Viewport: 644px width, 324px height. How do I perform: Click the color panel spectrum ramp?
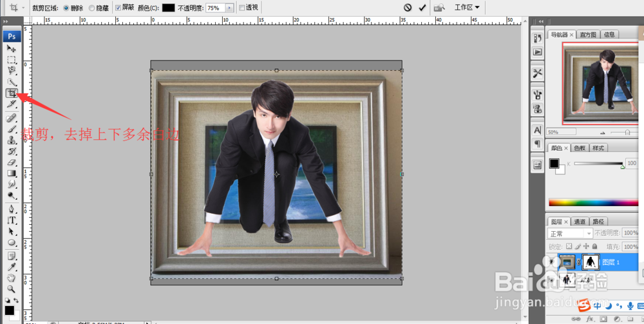point(594,202)
